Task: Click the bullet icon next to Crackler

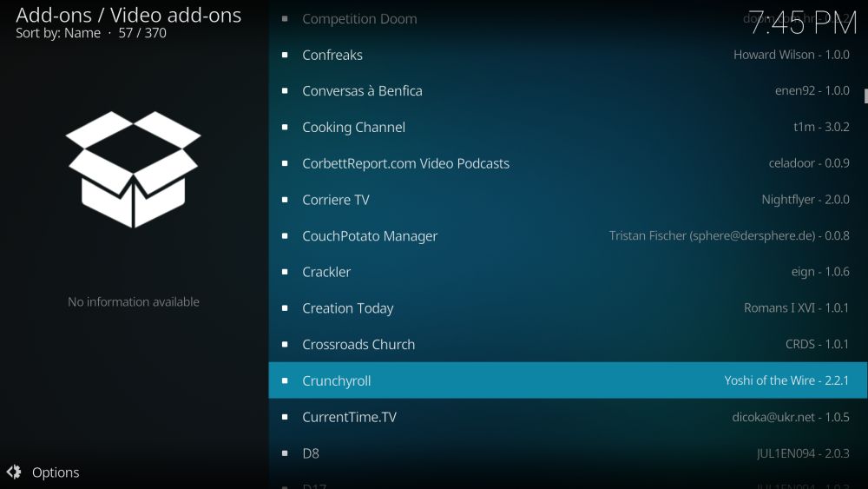Action: point(285,272)
